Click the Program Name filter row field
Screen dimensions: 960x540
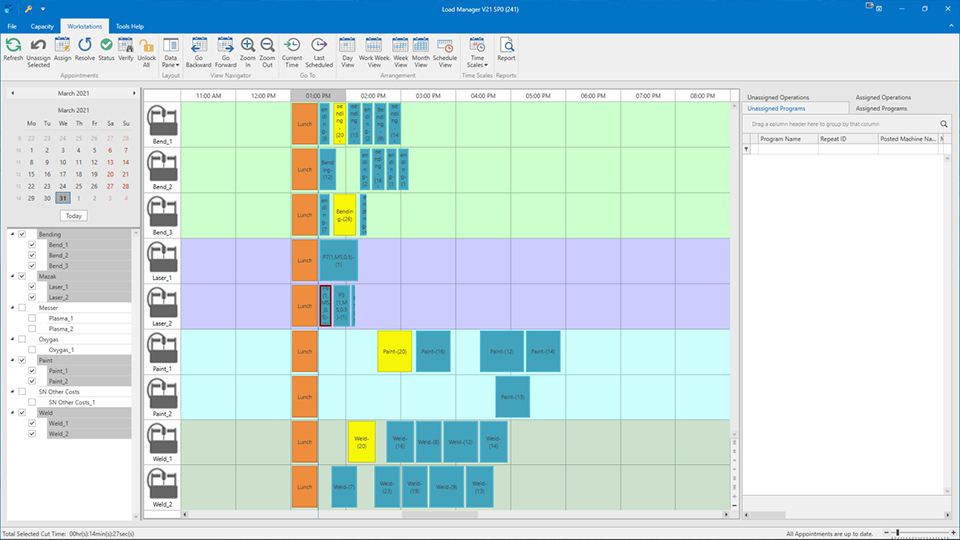click(787, 149)
